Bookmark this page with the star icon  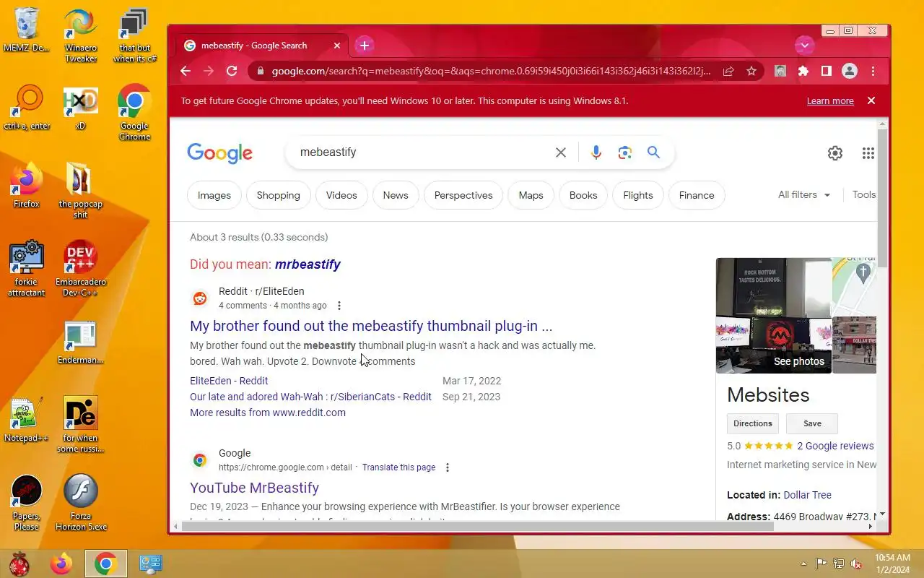[x=751, y=71]
